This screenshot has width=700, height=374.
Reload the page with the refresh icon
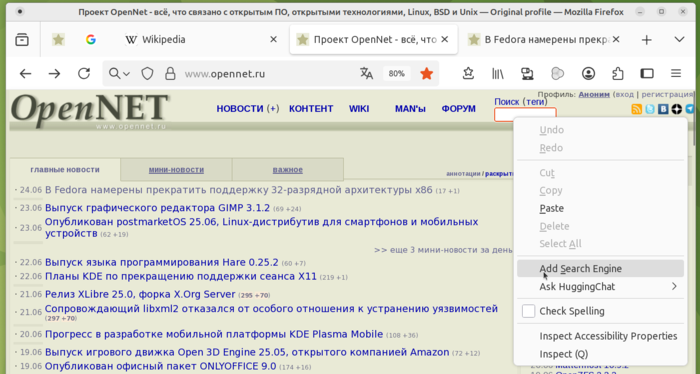pyautogui.click(x=84, y=74)
